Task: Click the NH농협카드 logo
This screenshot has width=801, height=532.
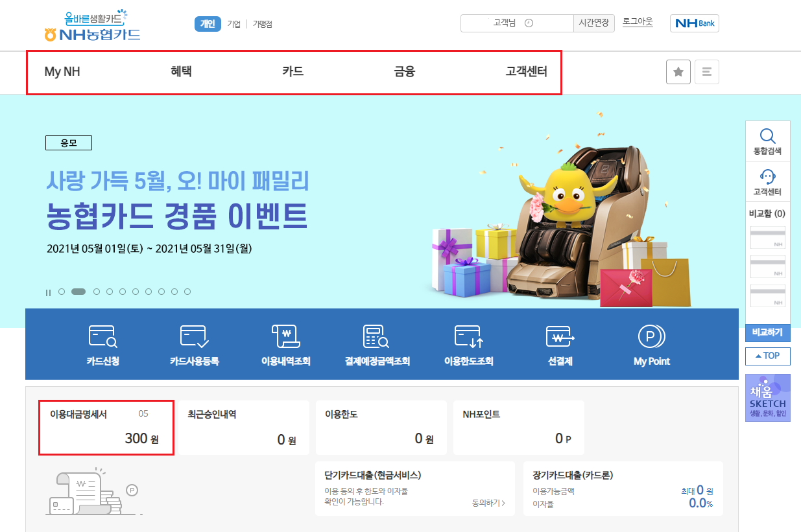Action: coord(91,25)
